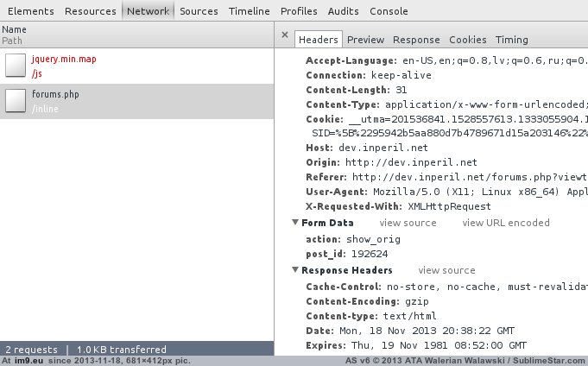Open the Cookies detail tab

(x=468, y=40)
